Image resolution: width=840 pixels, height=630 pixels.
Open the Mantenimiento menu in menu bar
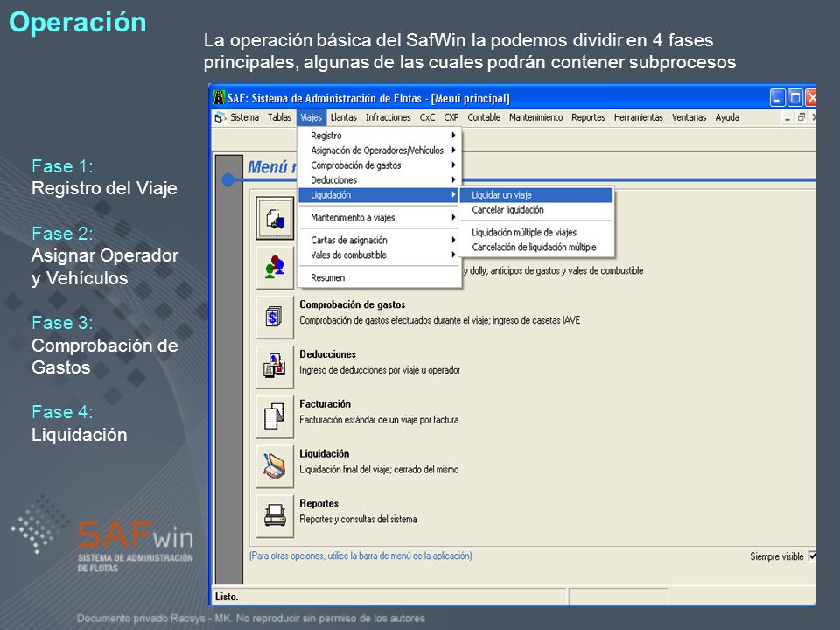coord(535,117)
